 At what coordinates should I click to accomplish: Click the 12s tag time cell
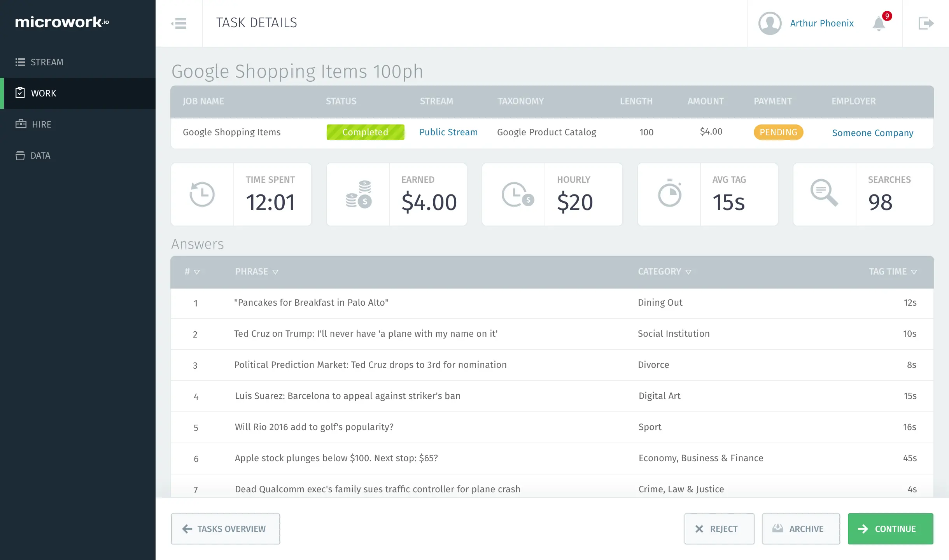(910, 303)
